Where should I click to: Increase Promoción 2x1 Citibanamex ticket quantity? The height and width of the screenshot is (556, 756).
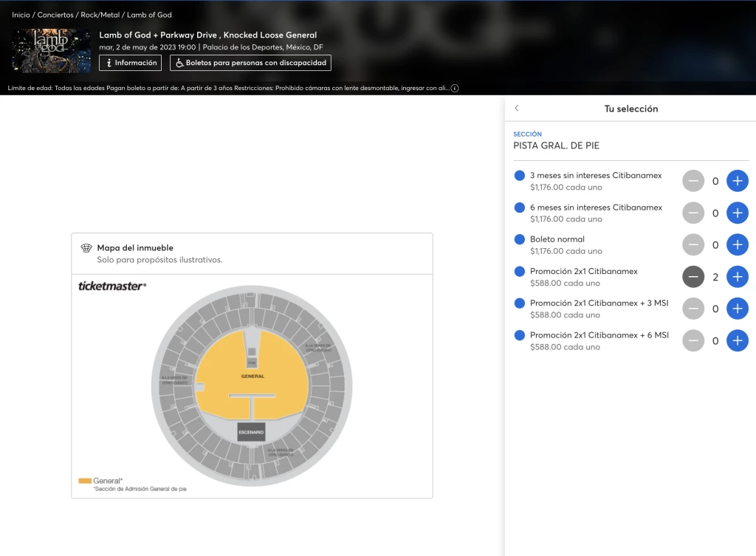(x=737, y=277)
